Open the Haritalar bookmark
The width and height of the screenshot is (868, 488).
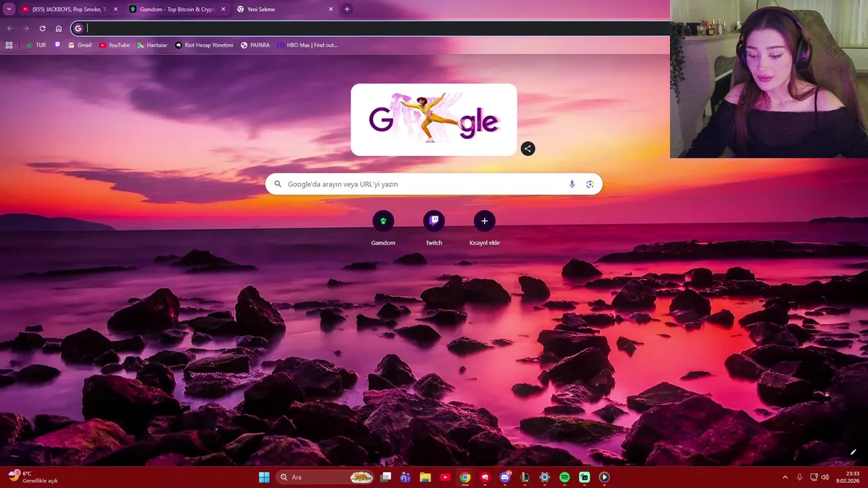152,45
